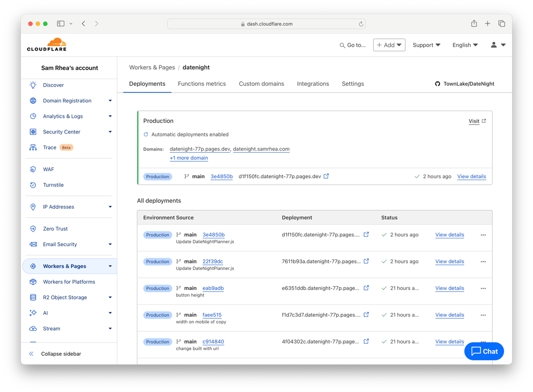
Task: Click the Workers & Pages diamond icon
Action: [33, 266]
